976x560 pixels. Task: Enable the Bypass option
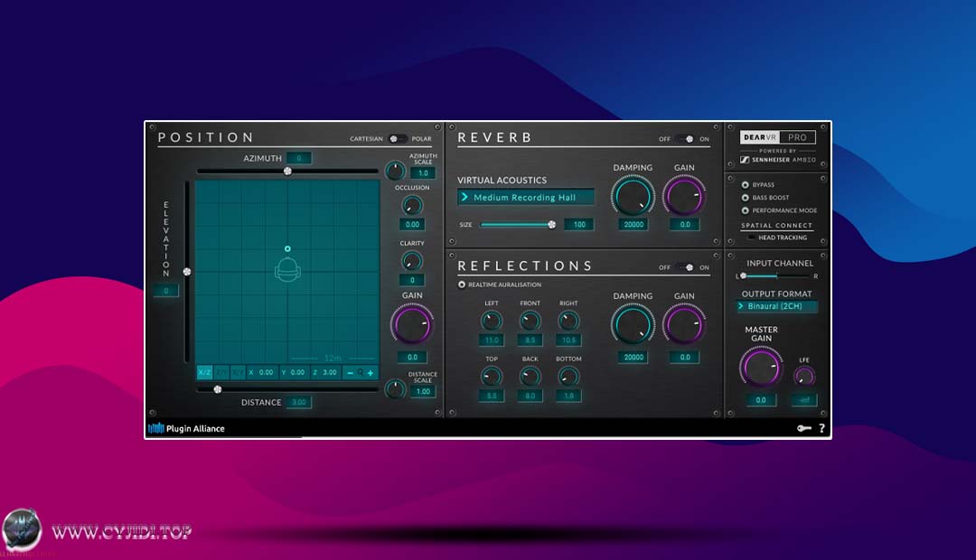(745, 185)
